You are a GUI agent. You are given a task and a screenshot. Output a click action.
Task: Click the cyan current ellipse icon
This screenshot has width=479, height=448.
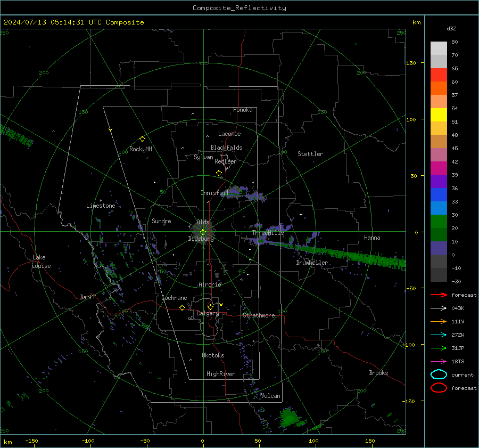point(439,374)
